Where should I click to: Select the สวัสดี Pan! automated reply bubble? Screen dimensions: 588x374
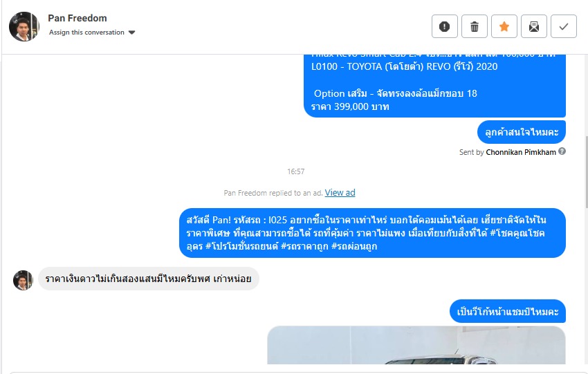tap(372, 233)
